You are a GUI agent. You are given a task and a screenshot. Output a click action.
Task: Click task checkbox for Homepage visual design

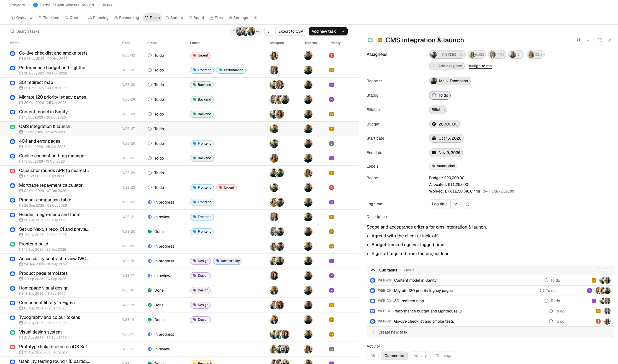pos(12,288)
